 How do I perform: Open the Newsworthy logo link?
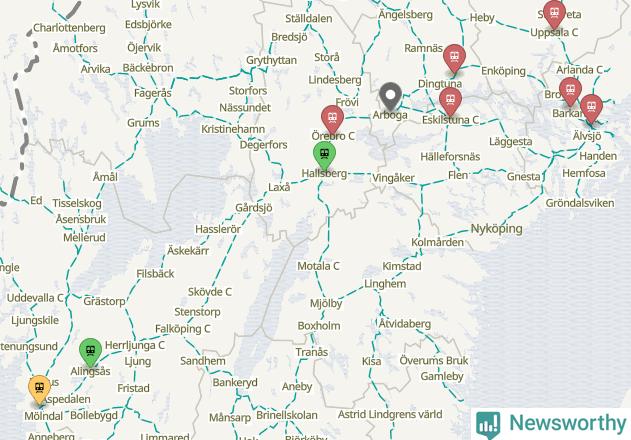pyautogui.click(x=551, y=424)
